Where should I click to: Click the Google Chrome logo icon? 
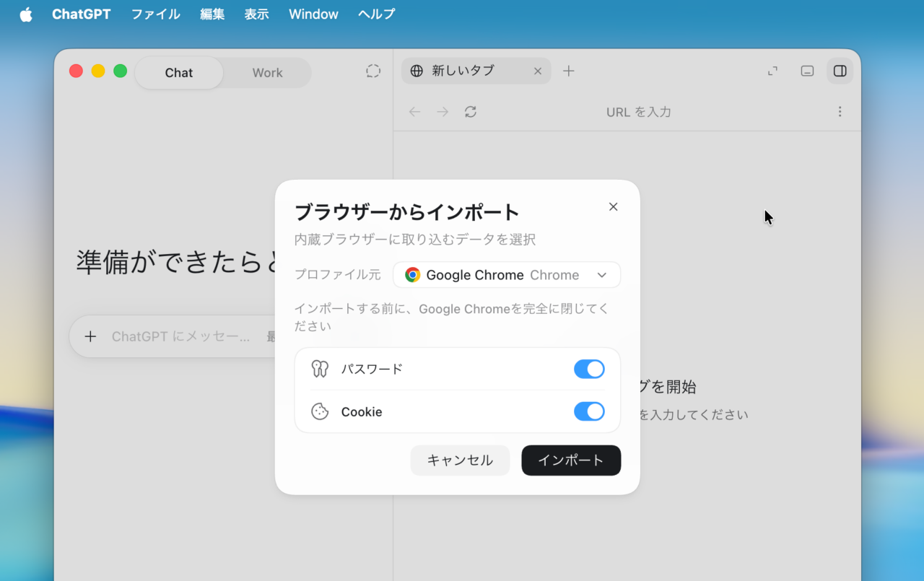click(413, 275)
